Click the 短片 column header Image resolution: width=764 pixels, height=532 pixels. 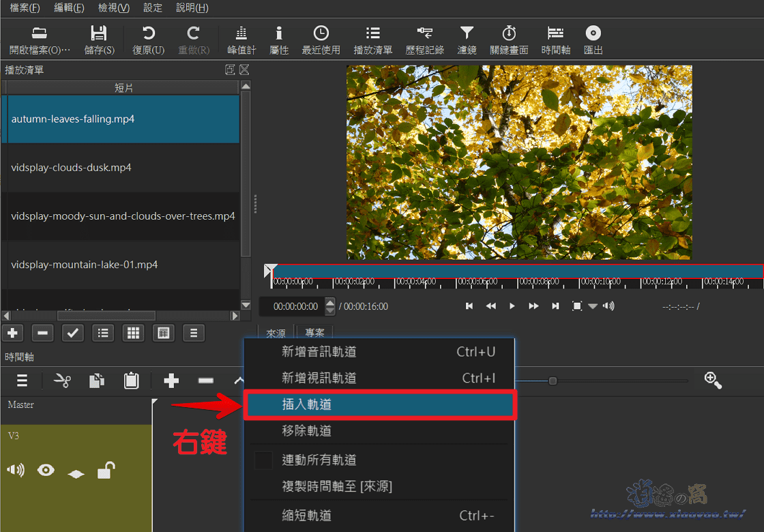pyautogui.click(x=123, y=88)
